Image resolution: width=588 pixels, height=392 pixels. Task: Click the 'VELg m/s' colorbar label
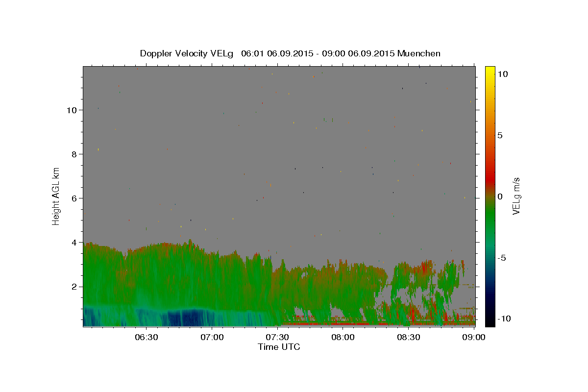point(515,196)
